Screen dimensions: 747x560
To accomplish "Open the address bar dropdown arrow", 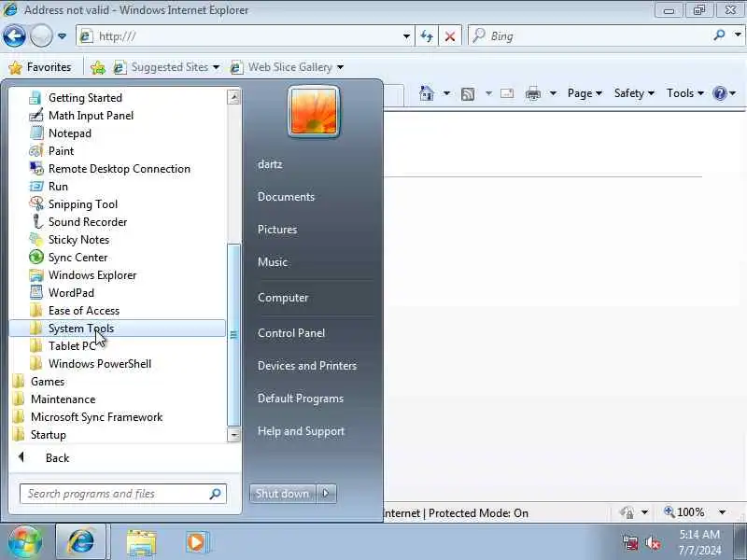I will pyautogui.click(x=406, y=36).
